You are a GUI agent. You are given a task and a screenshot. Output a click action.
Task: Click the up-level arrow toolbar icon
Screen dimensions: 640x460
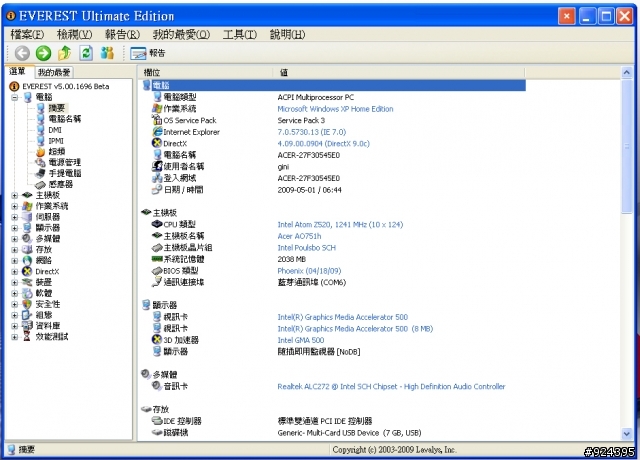tap(64, 53)
